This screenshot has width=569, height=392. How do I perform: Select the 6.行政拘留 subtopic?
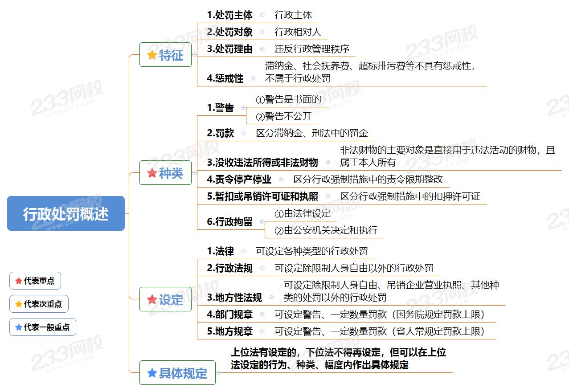tap(229, 221)
